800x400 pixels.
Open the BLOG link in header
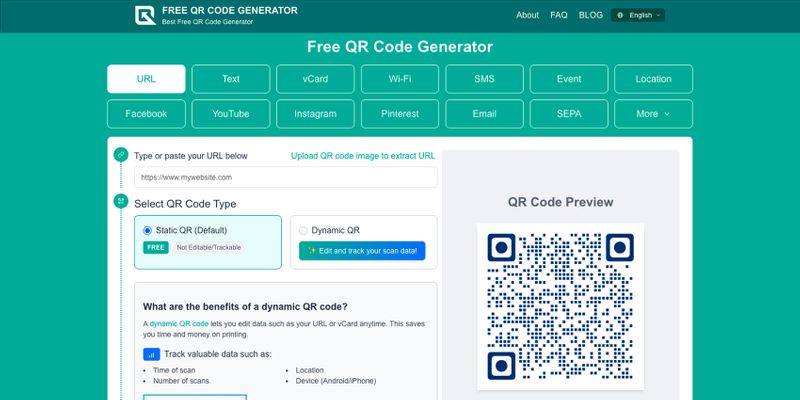590,15
